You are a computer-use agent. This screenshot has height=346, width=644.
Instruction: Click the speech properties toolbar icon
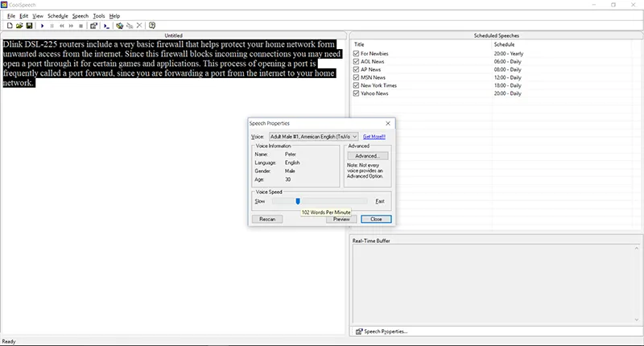pyautogui.click(x=94, y=26)
